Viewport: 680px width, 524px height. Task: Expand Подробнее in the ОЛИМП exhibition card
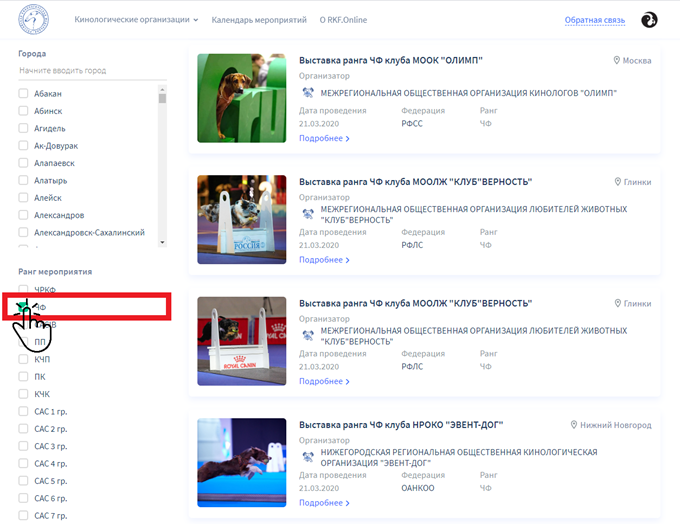tap(324, 138)
